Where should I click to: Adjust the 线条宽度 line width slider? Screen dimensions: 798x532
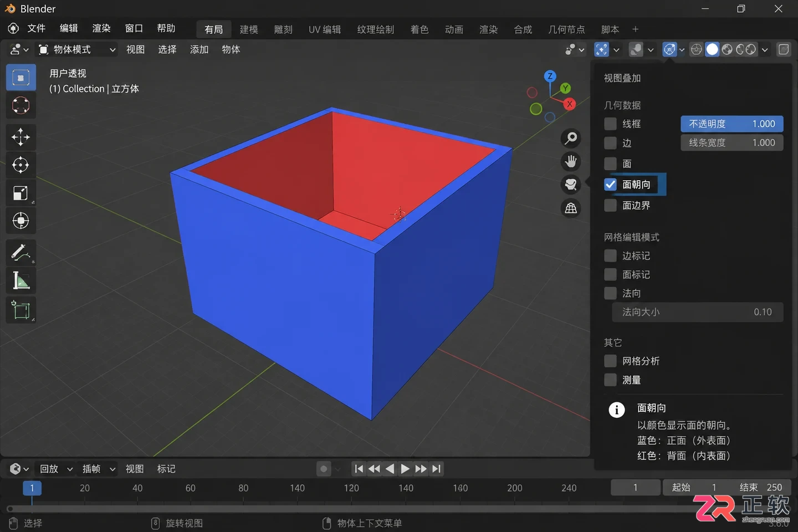tap(732, 143)
